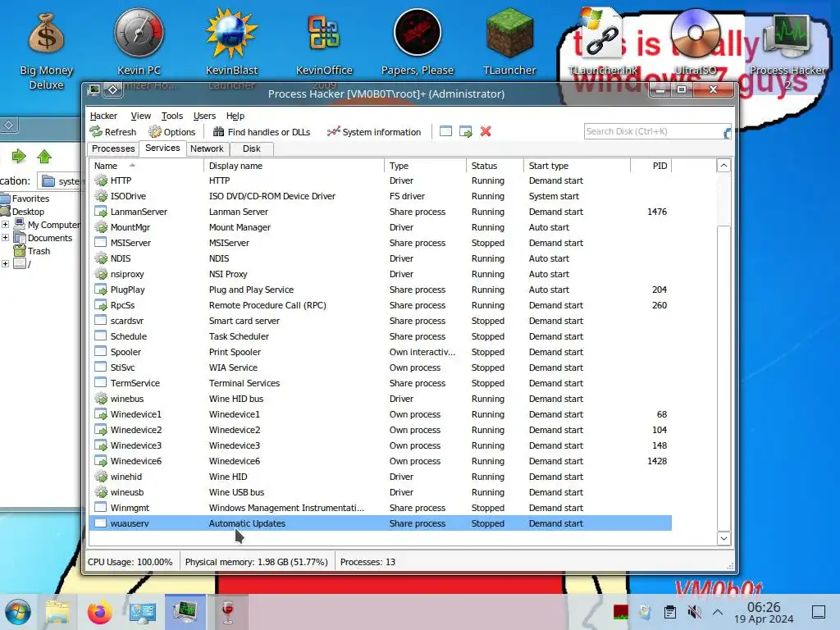Image resolution: width=840 pixels, height=630 pixels.
Task: Open the TLauncher desktop icon
Action: pyautogui.click(x=509, y=42)
